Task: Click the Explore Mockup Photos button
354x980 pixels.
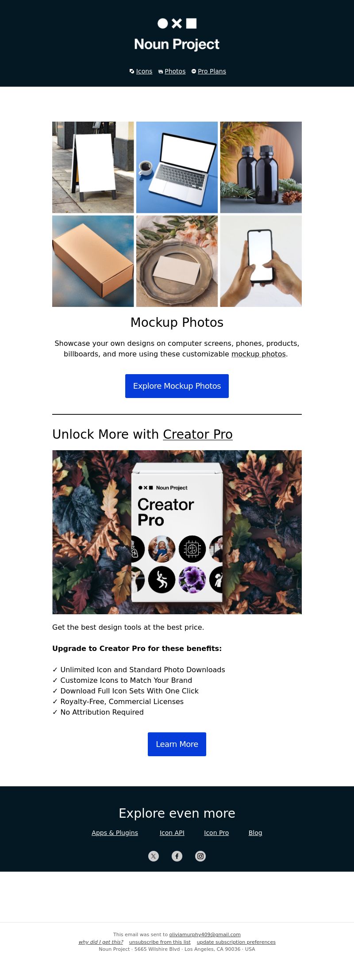Action: pos(177,386)
